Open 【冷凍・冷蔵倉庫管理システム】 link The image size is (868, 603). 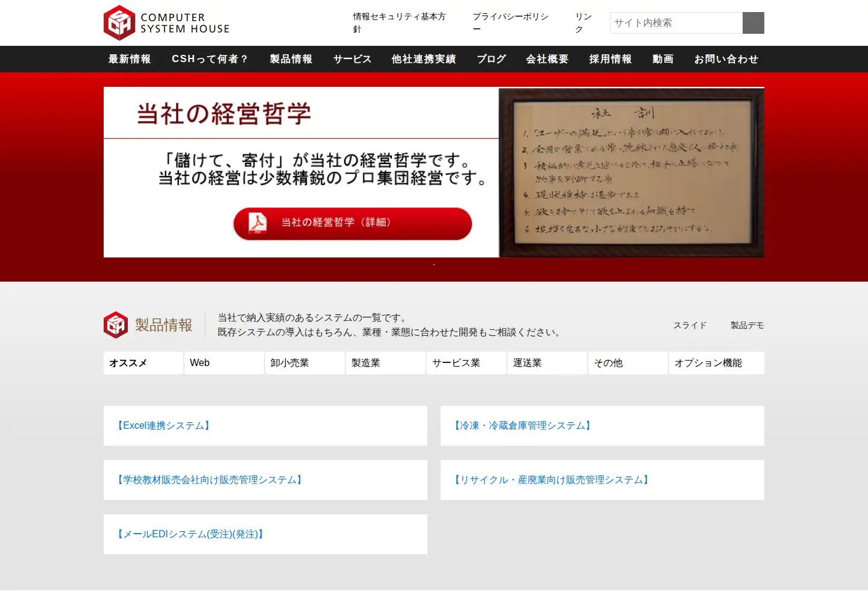click(x=522, y=426)
